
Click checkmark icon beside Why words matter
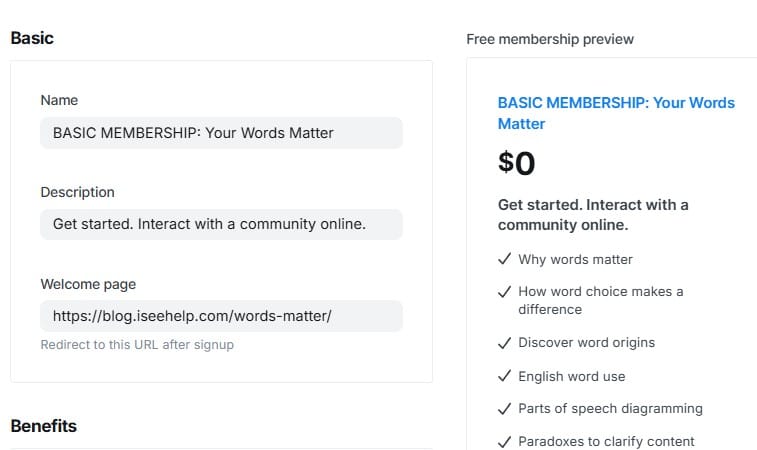click(x=505, y=260)
